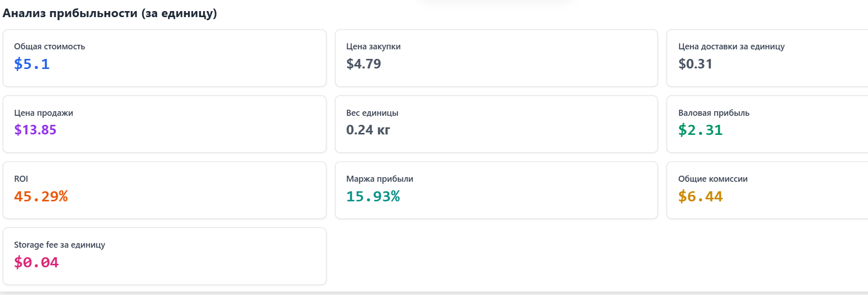Select the $5.1 total cost value
Screen dimensions: 868x295
click(32, 64)
